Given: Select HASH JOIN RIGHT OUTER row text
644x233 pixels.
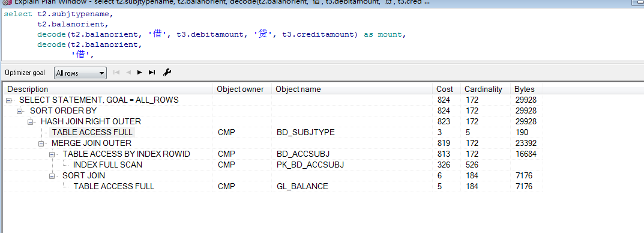Looking at the screenshot, I should point(91,122).
